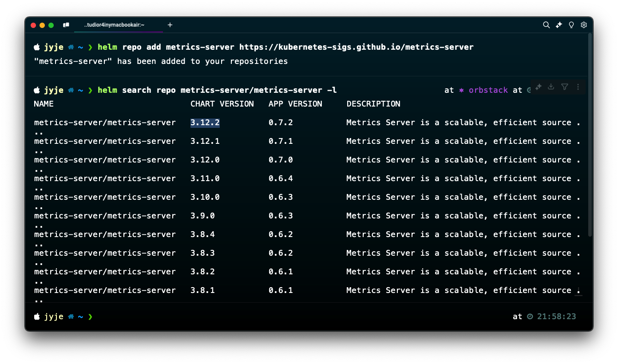Click the NAME column header
618x364 pixels.
44,104
